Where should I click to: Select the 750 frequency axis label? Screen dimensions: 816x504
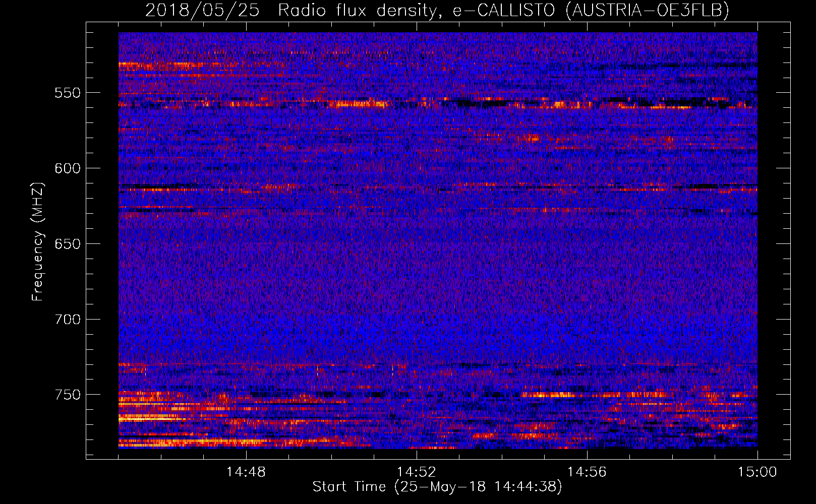tap(68, 395)
